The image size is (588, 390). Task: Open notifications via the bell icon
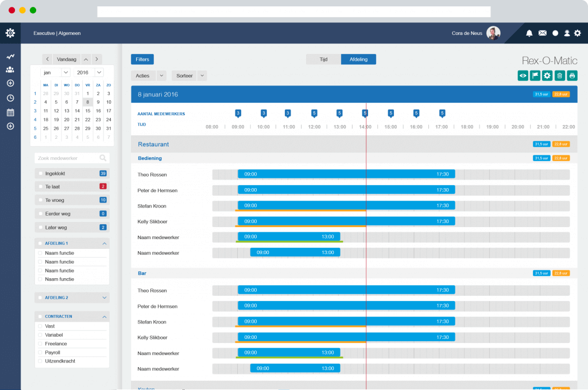point(528,33)
